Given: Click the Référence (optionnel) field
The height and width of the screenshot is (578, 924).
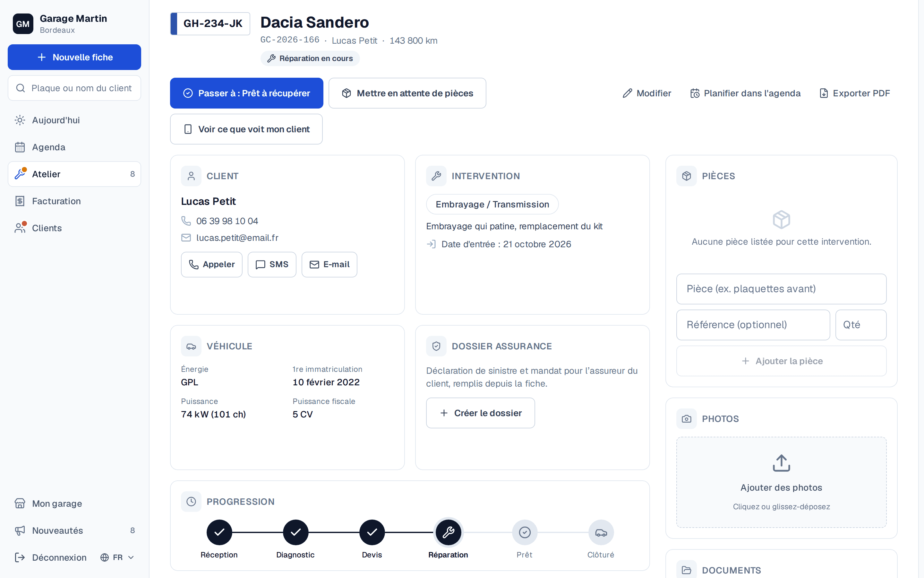Looking at the screenshot, I should coord(753,325).
